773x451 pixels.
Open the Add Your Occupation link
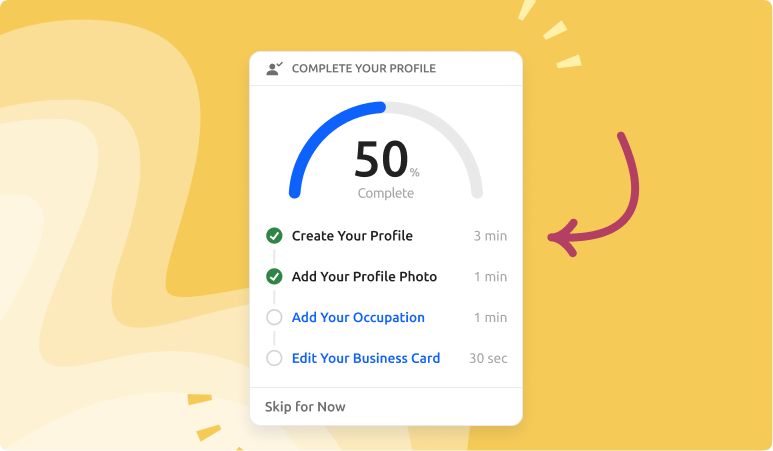358,317
